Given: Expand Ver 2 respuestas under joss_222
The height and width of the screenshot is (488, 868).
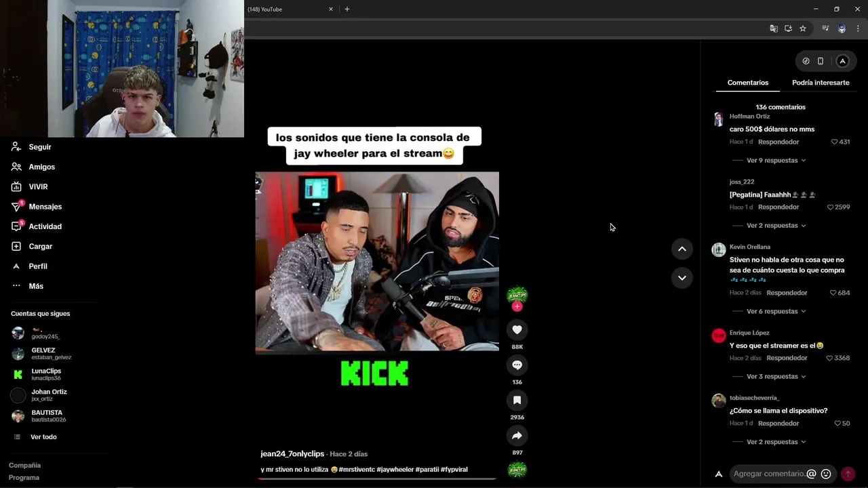Looking at the screenshot, I should point(776,226).
